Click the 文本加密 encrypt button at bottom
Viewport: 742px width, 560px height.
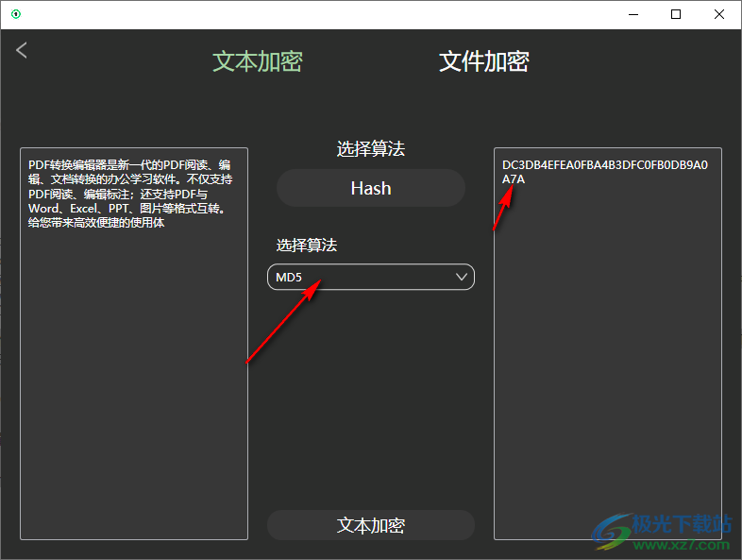(371, 525)
